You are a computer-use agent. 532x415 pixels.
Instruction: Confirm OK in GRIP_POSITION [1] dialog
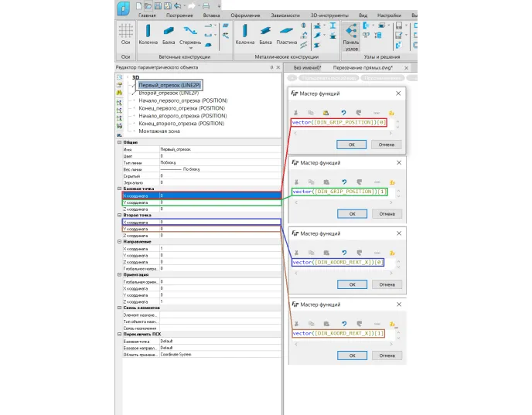[352, 214]
